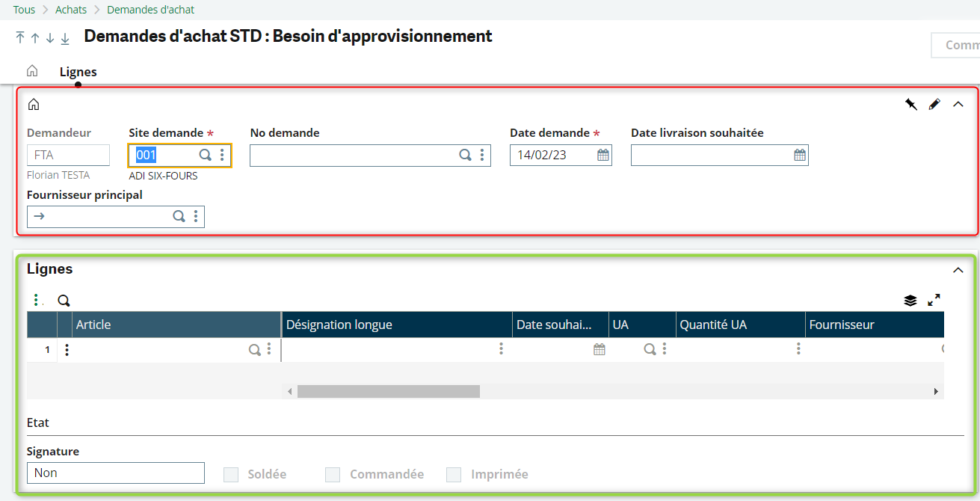This screenshot has height=501, width=980.
Task: Open calendar for Date livraison souhaitée
Action: 800,156
